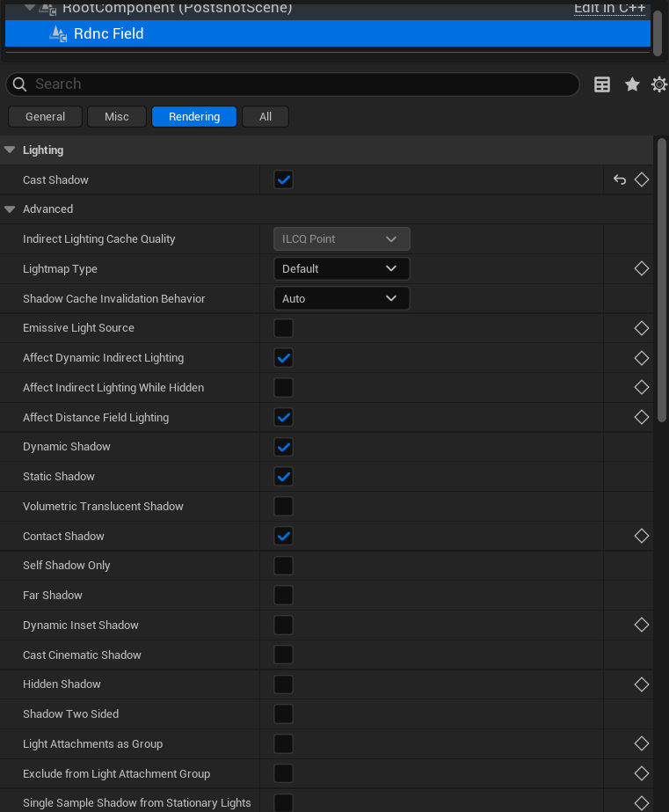Click the details panel vertical scrollbar
Screen dimensions: 669x812
[662, 280]
